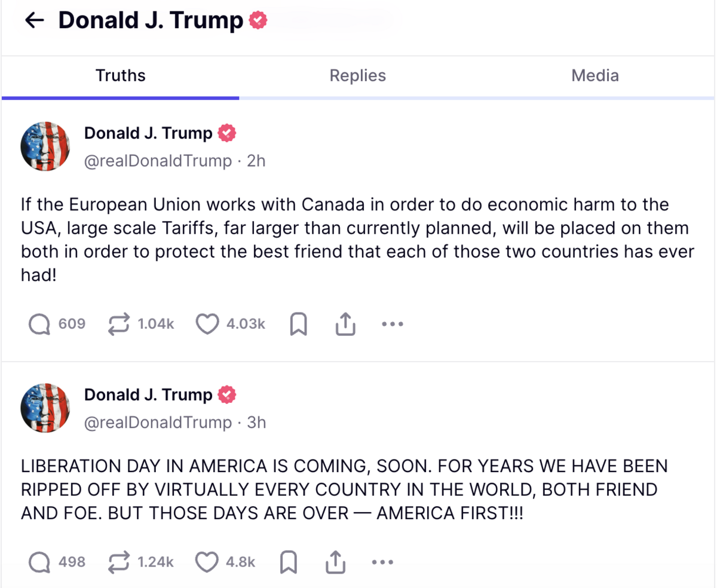Select the Truths tab
The height and width of the screenshot is (588, 717).
[x=120, y=76]
